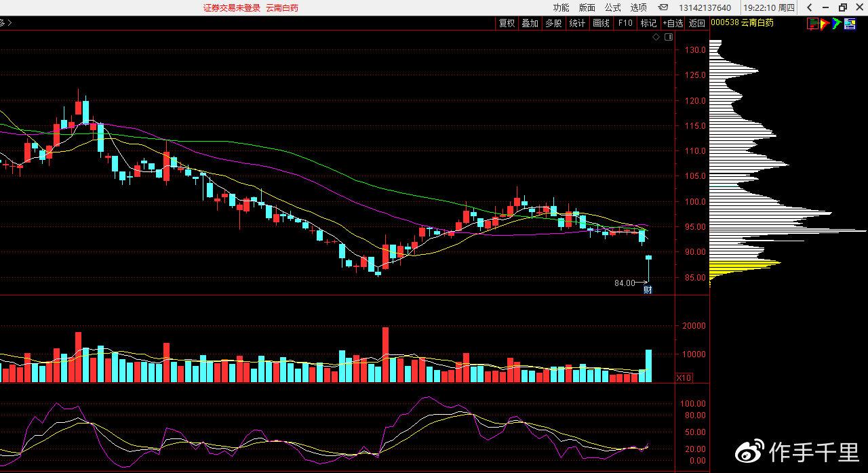This screenshot has width=868, height=473.
Task: Click the red list icon beside the stock name
Action: click(x=812, y=23)
